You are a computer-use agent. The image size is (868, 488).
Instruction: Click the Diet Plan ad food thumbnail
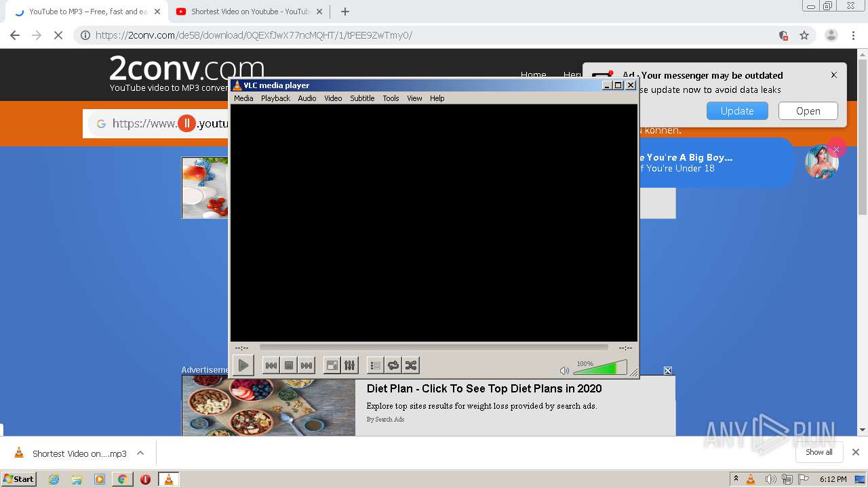pyautogui.click(x=269, y=407)
